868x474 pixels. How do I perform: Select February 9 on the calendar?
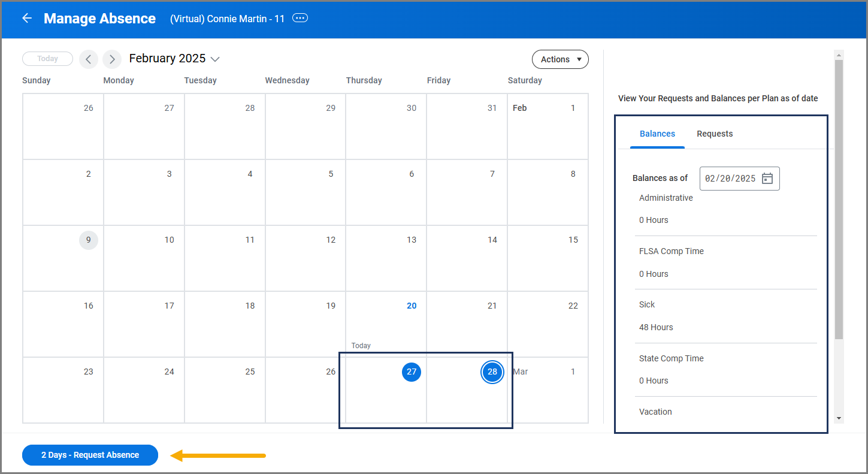click(x=89, y=240)
